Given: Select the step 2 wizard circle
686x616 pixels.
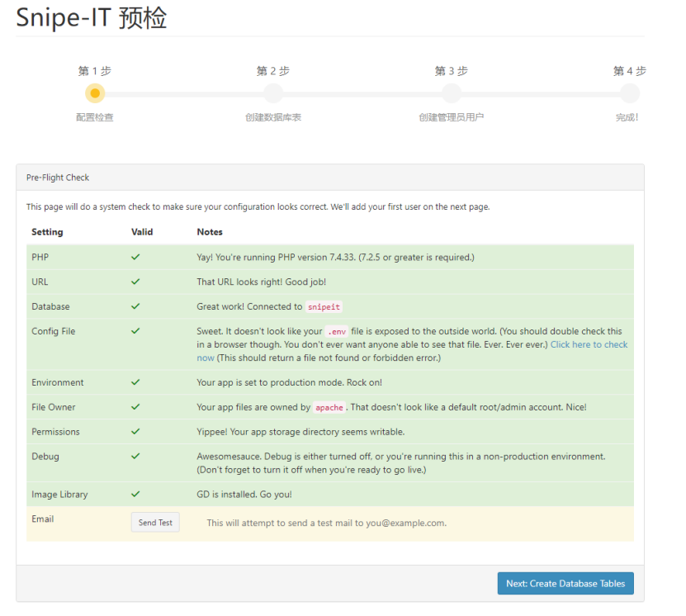Looking at the screenshot, I should pyautogui.click(x=273, y=93).
